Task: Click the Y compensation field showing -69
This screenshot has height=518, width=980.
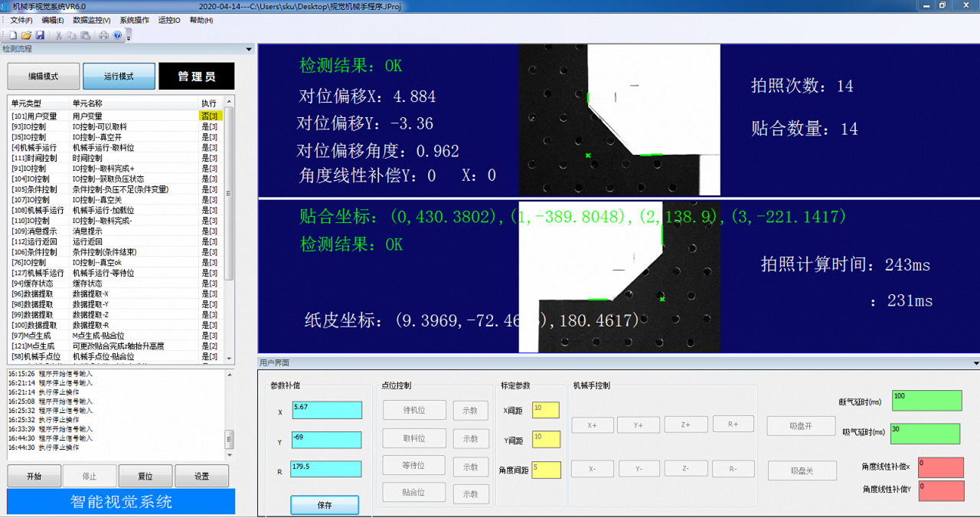Action: (x=326, y=440)
